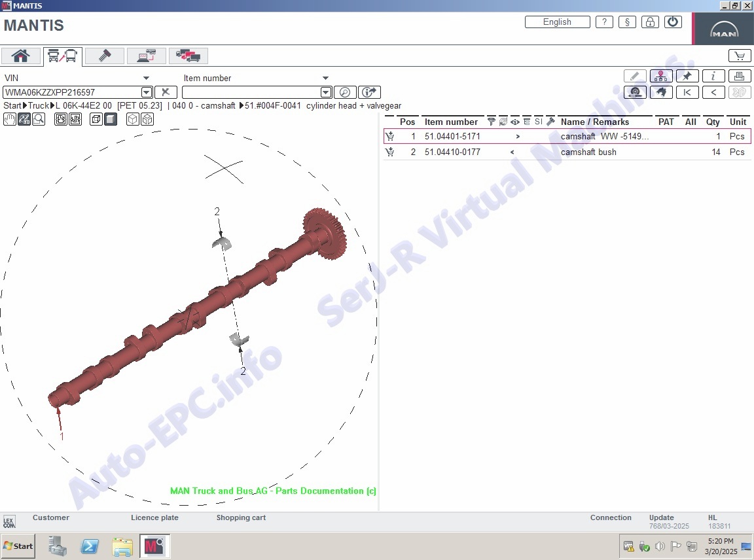Click the funnel filter column icon
Screen dimensions: 754x560
click(x=491, y=122)
